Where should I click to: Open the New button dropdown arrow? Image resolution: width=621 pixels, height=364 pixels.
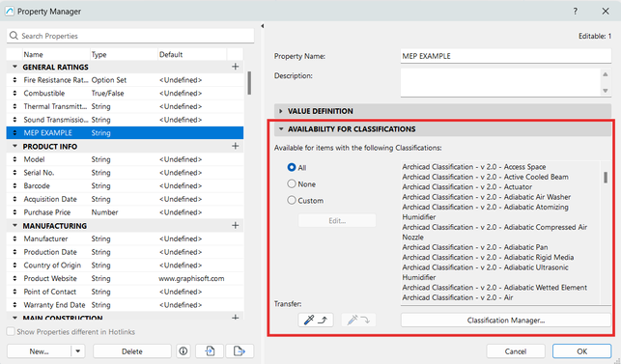[78, 350]
